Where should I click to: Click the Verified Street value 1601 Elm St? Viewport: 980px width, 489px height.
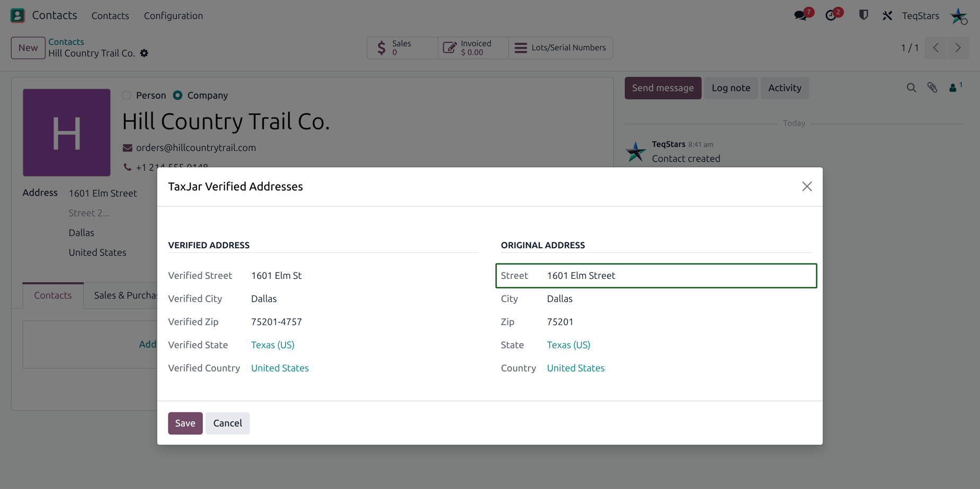(x=277, y=276)
